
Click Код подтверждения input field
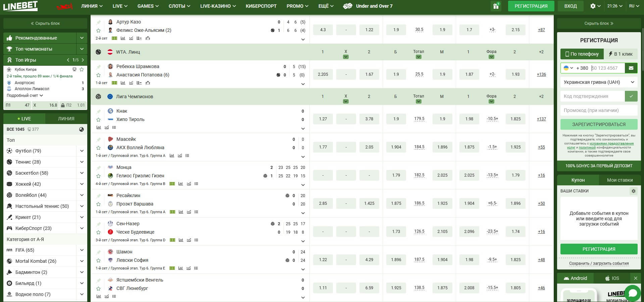pos(593,96)
